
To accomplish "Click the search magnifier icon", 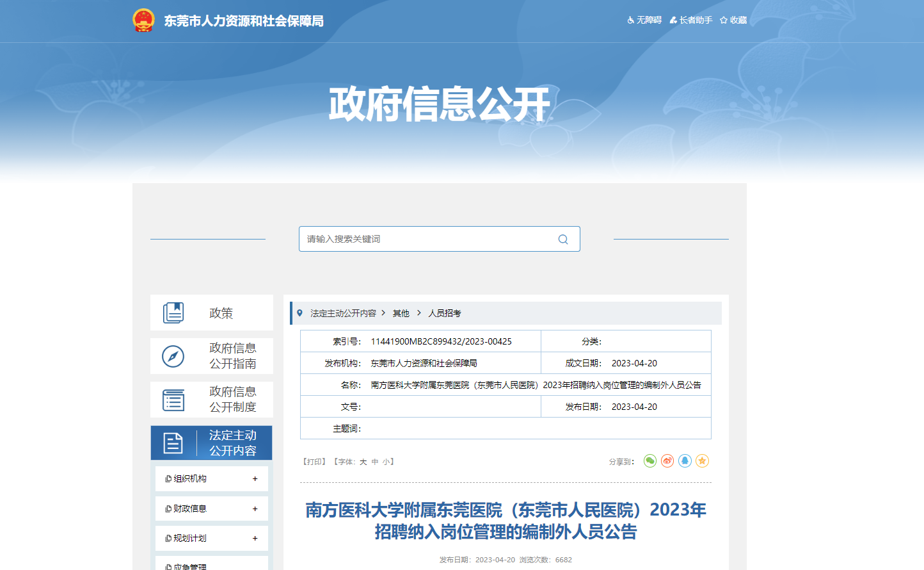I will pyautogui.click(x=563, y=239).
